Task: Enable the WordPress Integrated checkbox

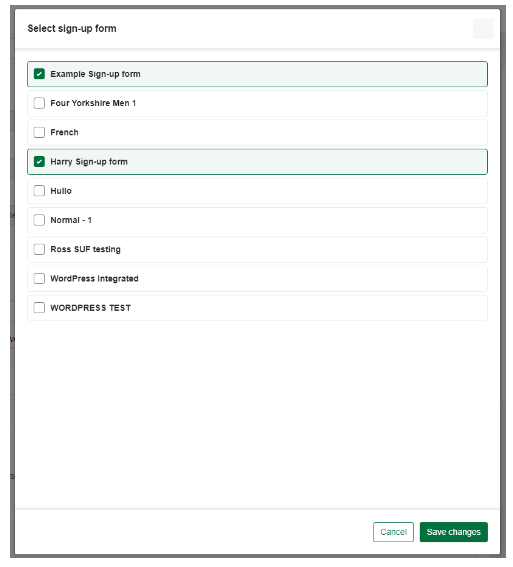Action: pos(39,279)
